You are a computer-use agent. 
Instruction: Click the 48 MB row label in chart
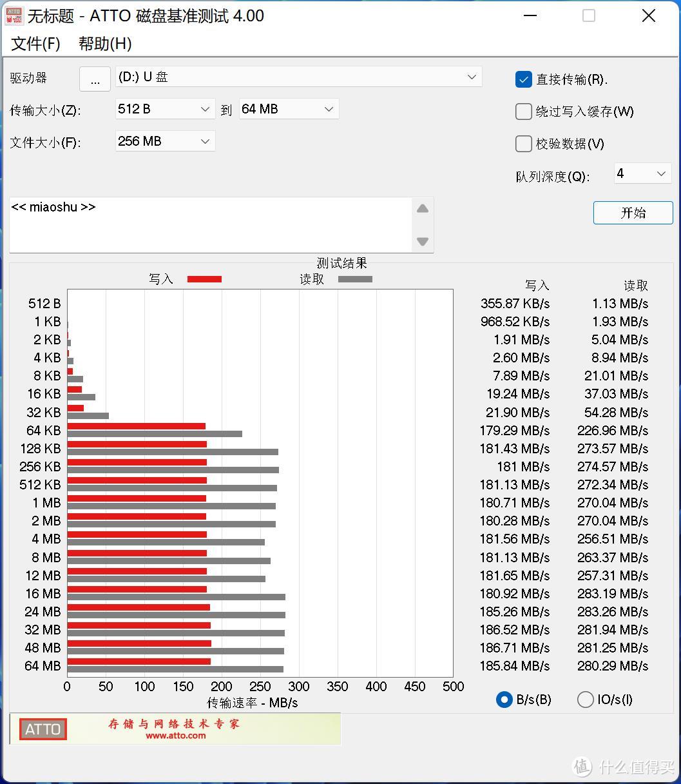pos(43,648)
